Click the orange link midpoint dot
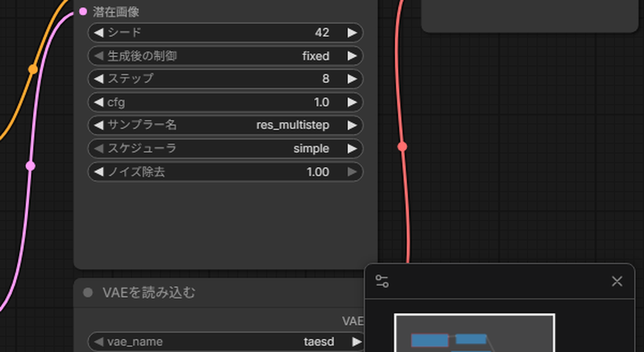The image size is (644, 352). [33, 69]
